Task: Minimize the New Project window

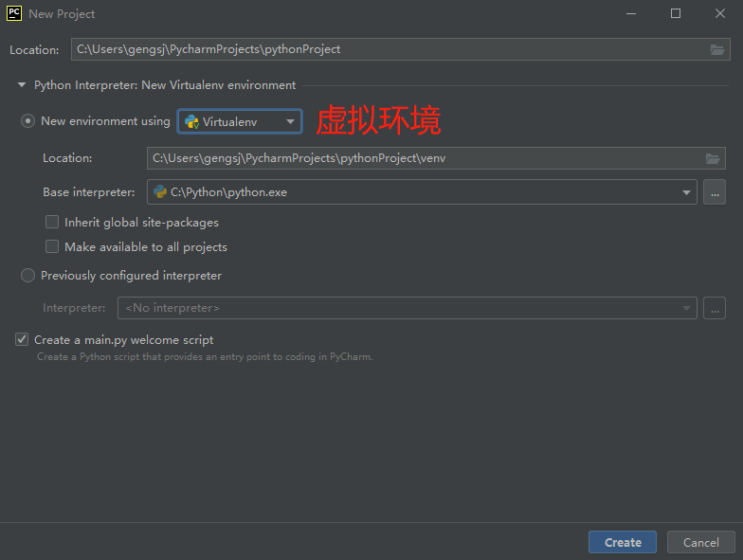Action: (x=631, y=13)
